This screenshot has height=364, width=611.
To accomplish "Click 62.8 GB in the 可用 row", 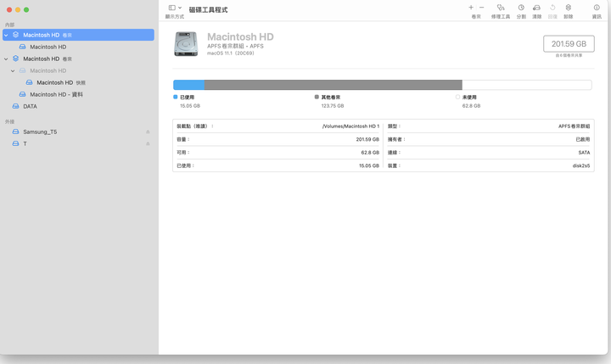I will coord(370,153).
